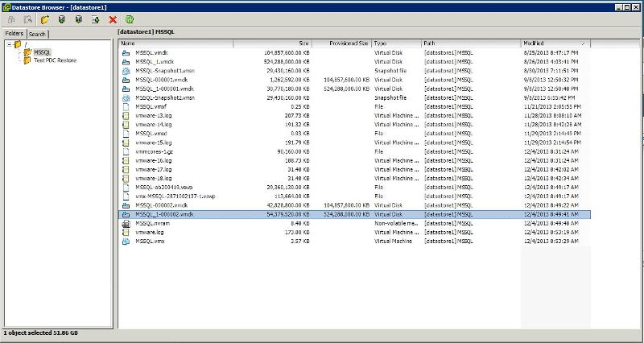Click the download from datastore icon

(x=79, y=19)
